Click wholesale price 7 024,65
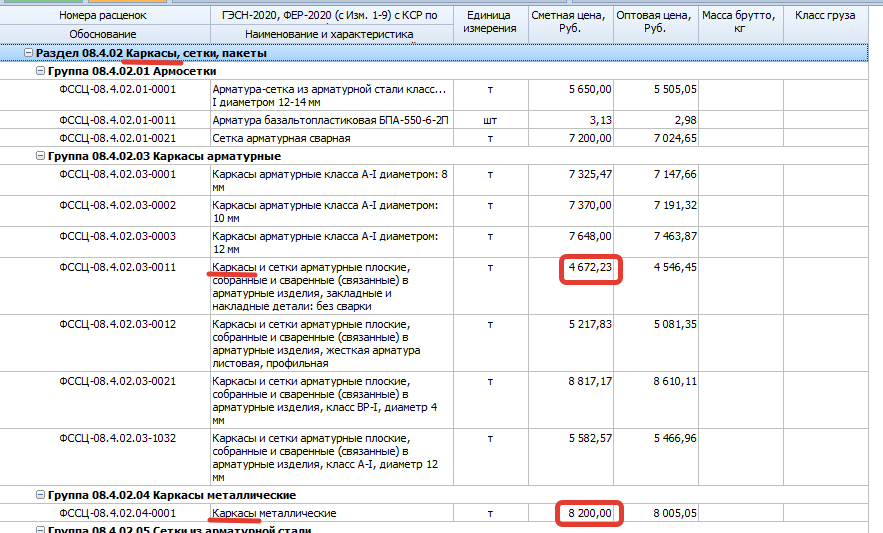This screenshot has height=533, width=883. [675, 138]
